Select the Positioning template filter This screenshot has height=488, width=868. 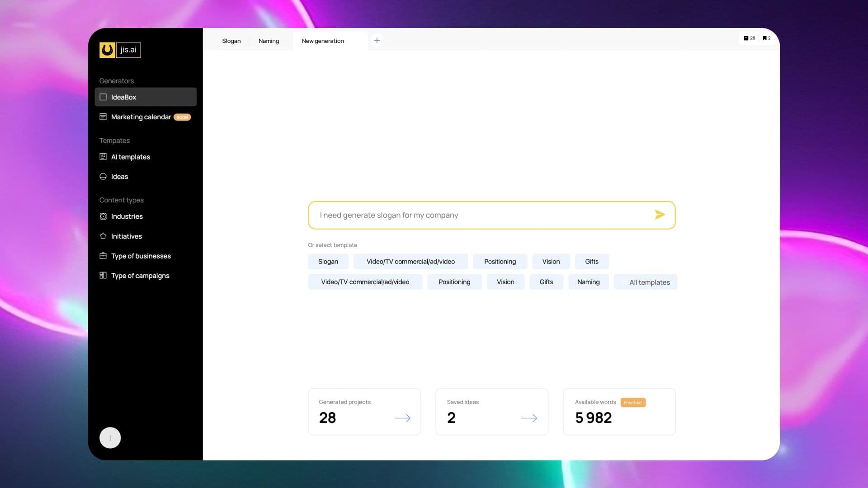click(500, 261)
